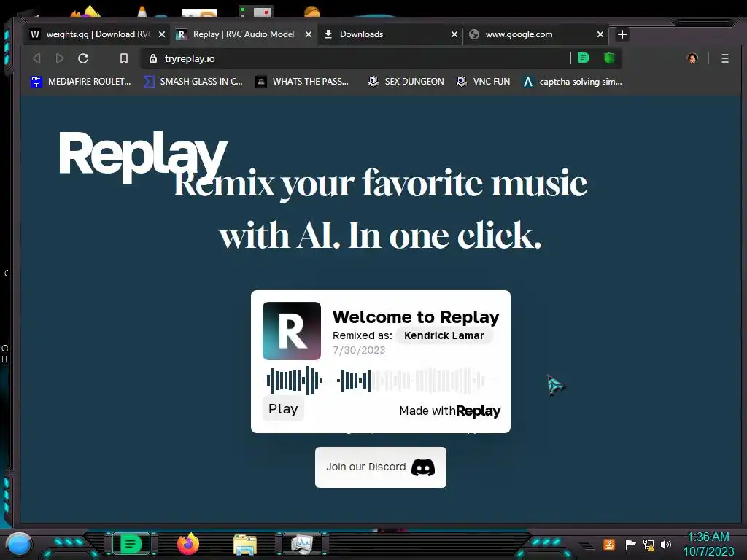Open the network status tray icon
The image size is (747, 560).
649,544
